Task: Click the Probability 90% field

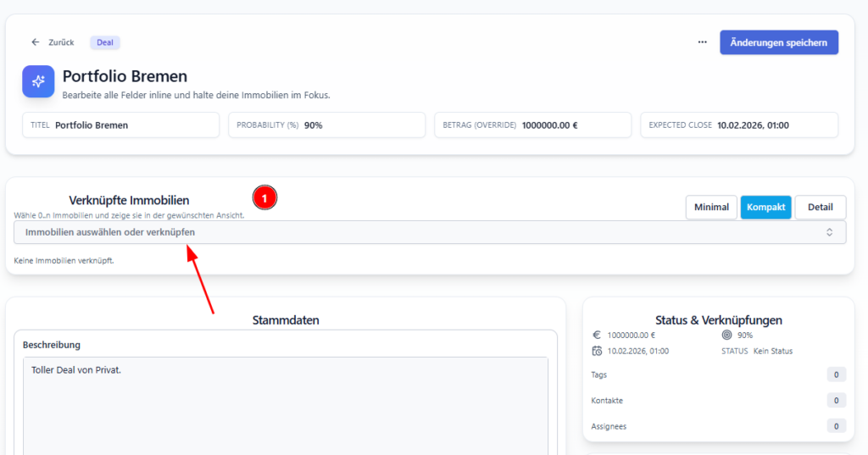Action: 326,125
